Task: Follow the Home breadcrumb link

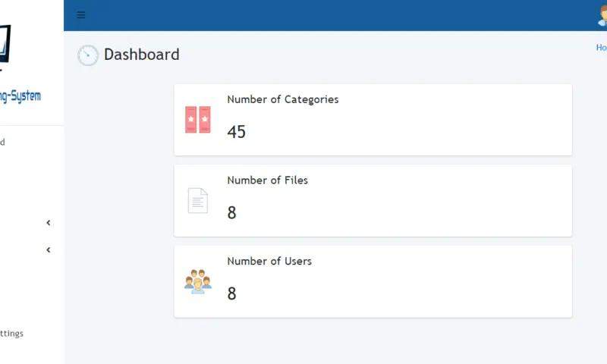Action: 601,47
